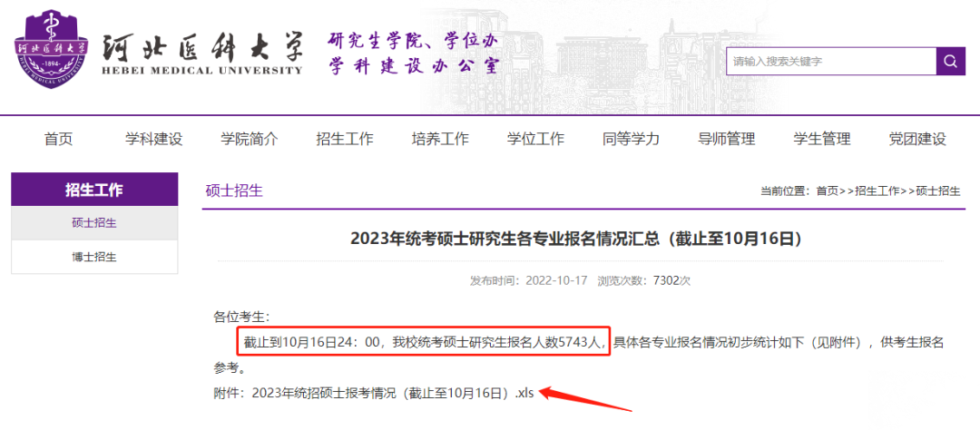Open the 首页 navigation menu
The height and width of the screenshot is (430, 980).
click(x=59, y=139)
